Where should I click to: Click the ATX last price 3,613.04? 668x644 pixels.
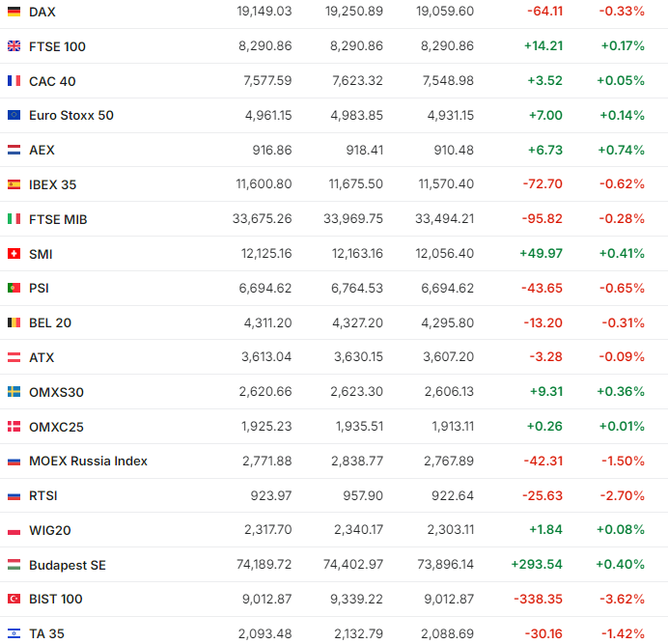[x=265, y=357]
